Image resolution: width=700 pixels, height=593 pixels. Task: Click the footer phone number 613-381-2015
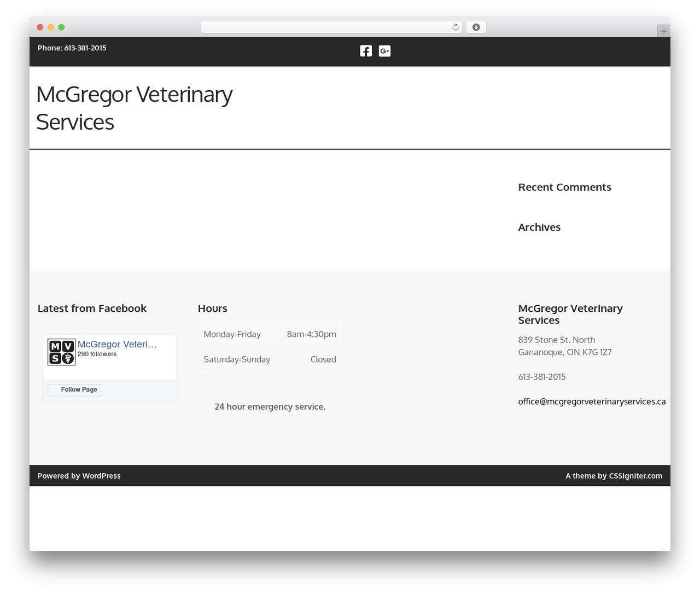[x=542, y=377]
